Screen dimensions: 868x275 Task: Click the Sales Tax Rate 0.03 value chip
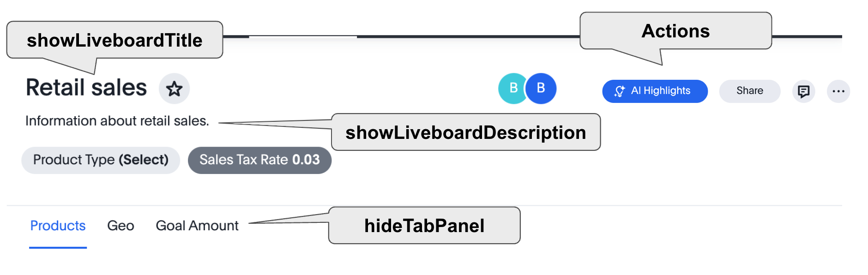pyautogui.click(x=259, y=160)
